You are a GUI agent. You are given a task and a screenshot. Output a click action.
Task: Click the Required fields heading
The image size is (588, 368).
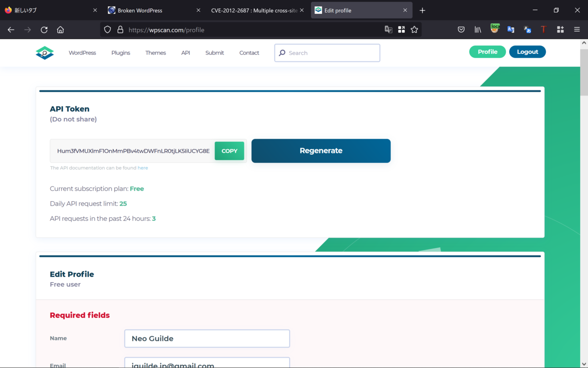point(80,315)
